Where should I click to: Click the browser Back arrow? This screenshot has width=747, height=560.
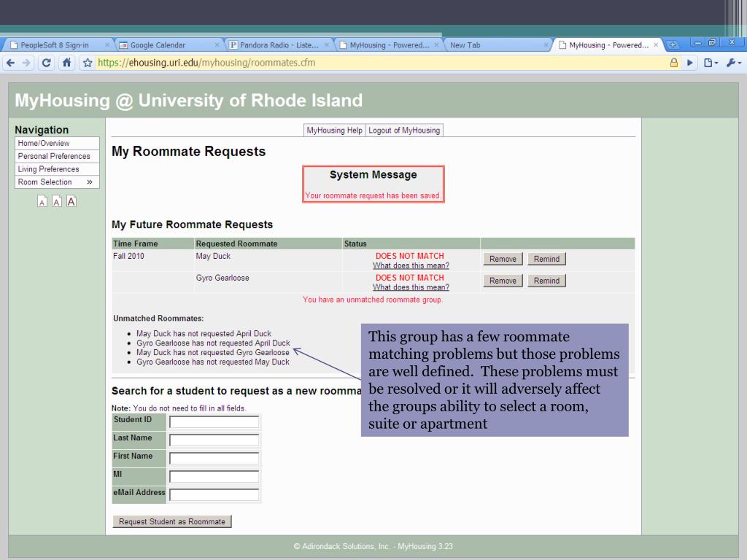point(11,63)
